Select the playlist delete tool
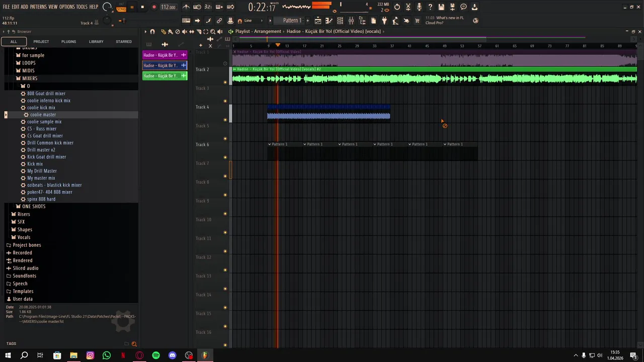 pyautogui.click(x=177, y=32)
